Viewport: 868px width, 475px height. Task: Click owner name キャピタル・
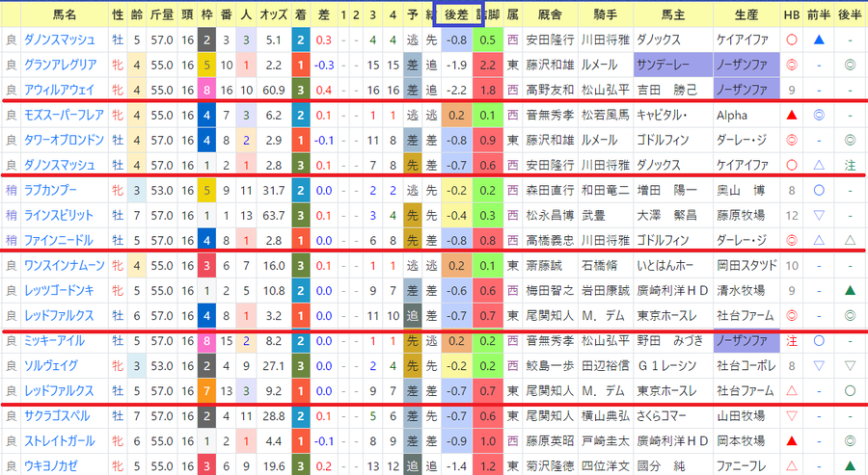(662, 115)
